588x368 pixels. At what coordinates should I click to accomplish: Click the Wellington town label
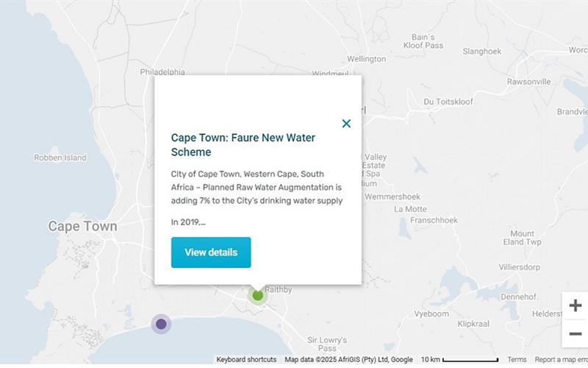point(366,59)
